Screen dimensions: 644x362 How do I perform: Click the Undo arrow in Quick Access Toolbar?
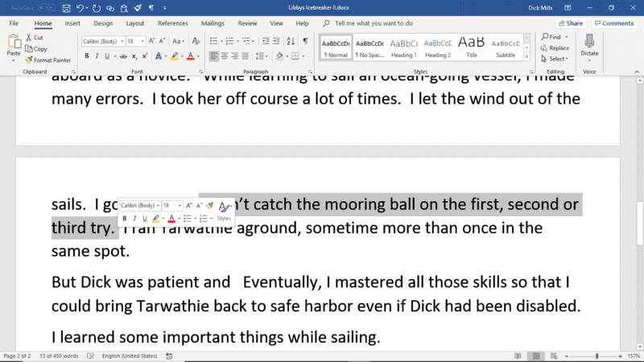click(80, 7)
